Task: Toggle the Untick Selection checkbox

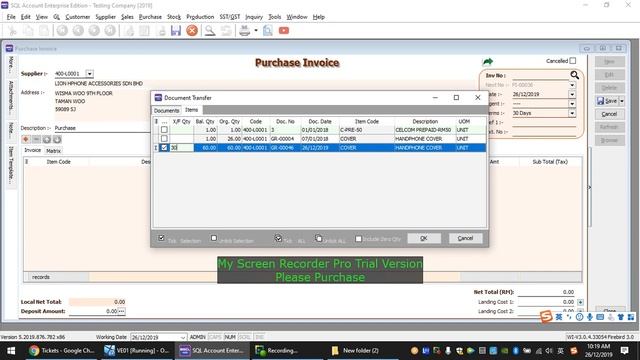Action: point(214,238)
